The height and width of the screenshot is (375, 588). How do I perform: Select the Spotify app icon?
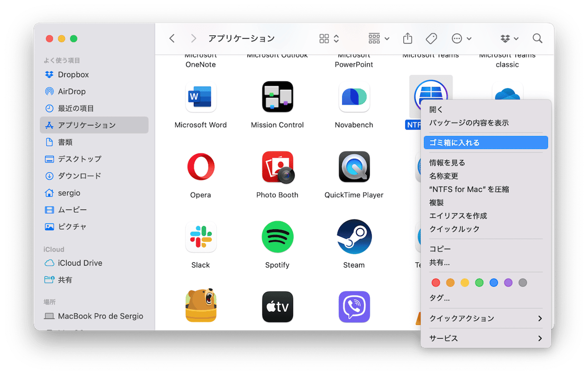pyautogui.click(x=277, y=237)
